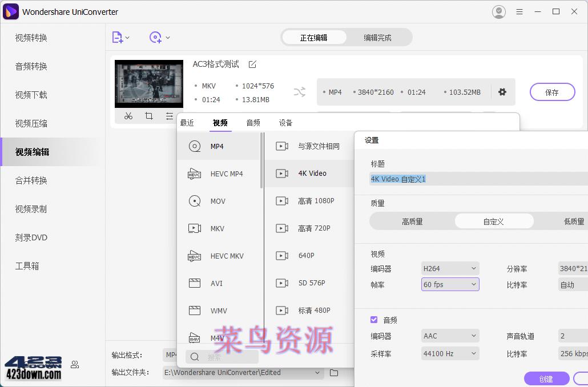Image resolution: width=588 pixels, height=387 pixels.
Task: Click the 保存 button
Action: tap(551, 92)
